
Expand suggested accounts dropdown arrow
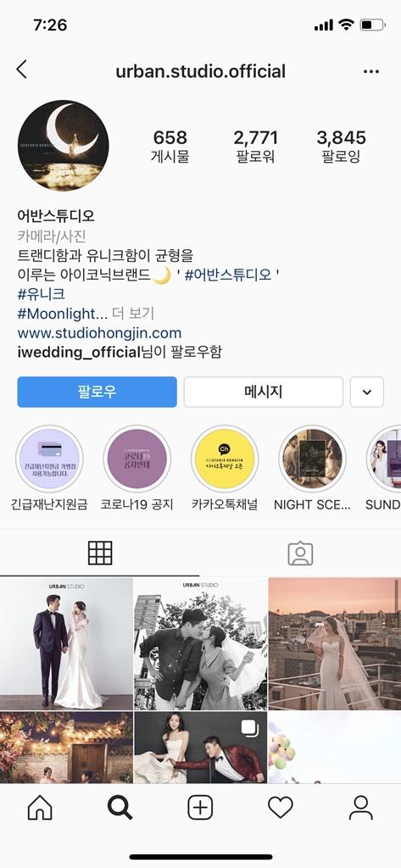366,392
